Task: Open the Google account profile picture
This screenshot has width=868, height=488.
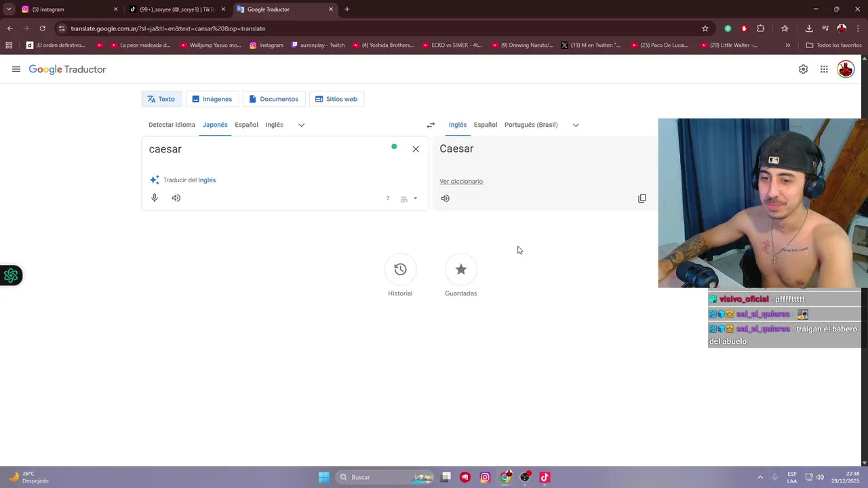Action: [846, 69]
